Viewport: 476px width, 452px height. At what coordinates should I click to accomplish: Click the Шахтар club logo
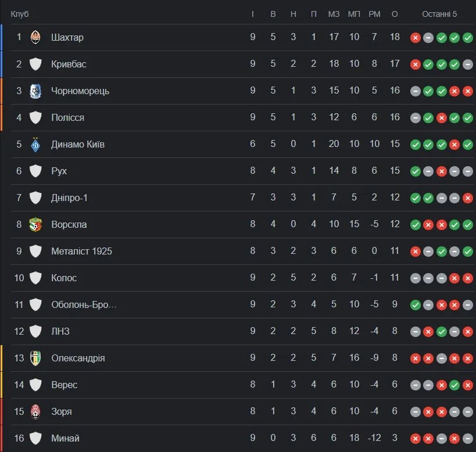pyautogui.click(x=35, y=37)
